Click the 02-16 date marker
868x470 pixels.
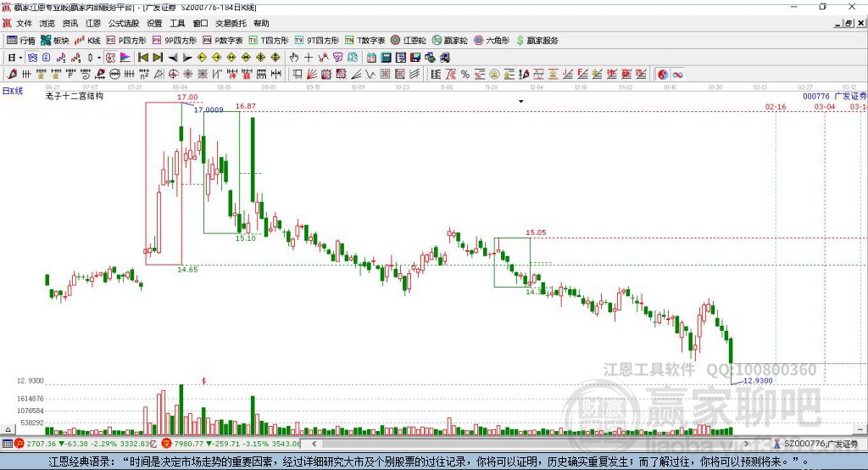[x=776, y=106]
